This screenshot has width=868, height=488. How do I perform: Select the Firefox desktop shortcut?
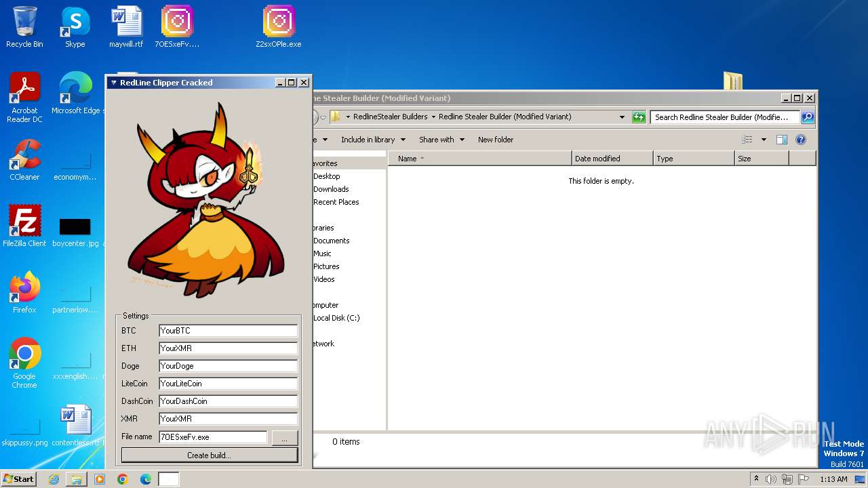point(24,293)
